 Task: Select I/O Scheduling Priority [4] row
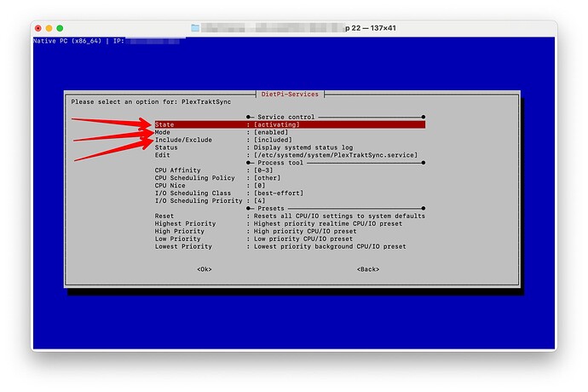[290, 201]
